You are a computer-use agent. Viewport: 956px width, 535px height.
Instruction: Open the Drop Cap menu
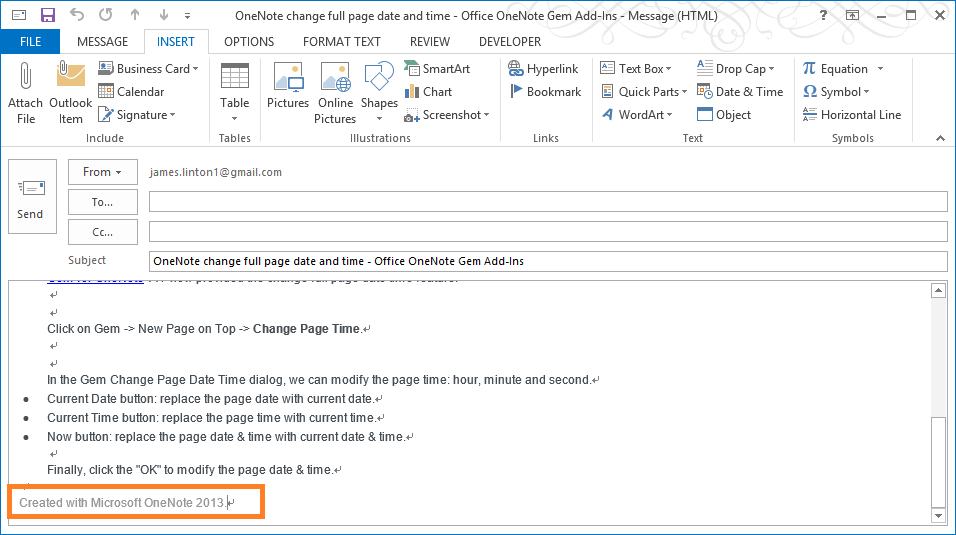(x=735, y=68)
